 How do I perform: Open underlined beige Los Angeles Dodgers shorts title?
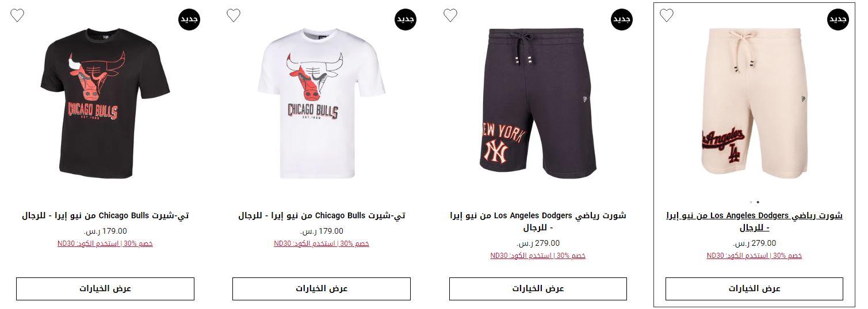[x=754, y=222]
